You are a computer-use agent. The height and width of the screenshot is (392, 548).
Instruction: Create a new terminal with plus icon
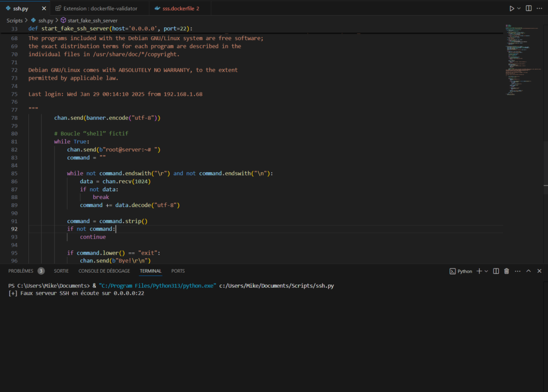pos(479,271)
